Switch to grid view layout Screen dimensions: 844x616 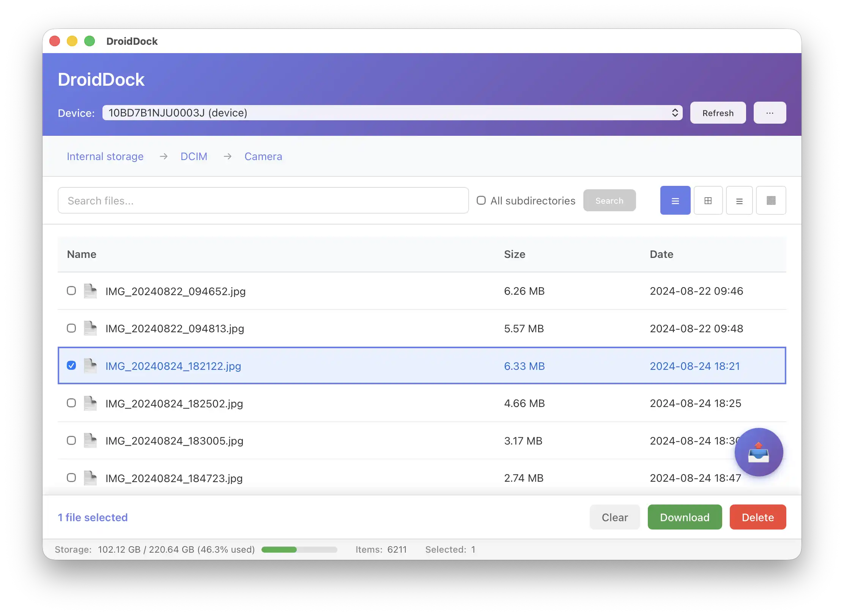pos(708,201)
